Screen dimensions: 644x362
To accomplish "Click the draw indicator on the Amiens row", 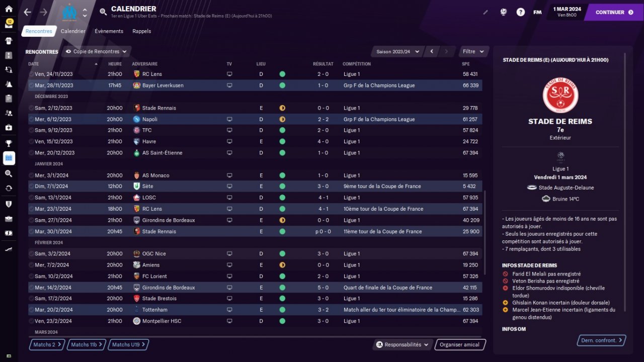I will coord(282,265).
